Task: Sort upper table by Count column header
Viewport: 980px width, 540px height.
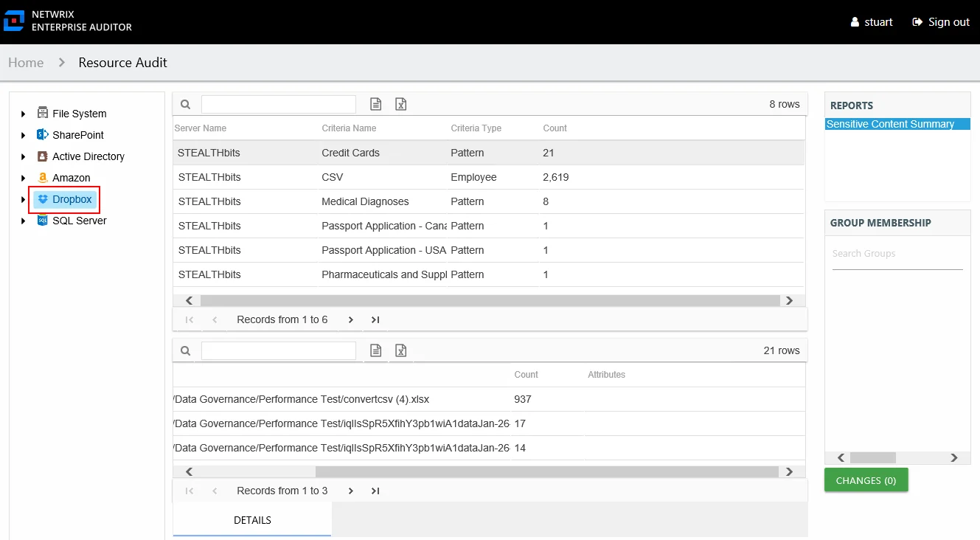Action: pos(555,128)
